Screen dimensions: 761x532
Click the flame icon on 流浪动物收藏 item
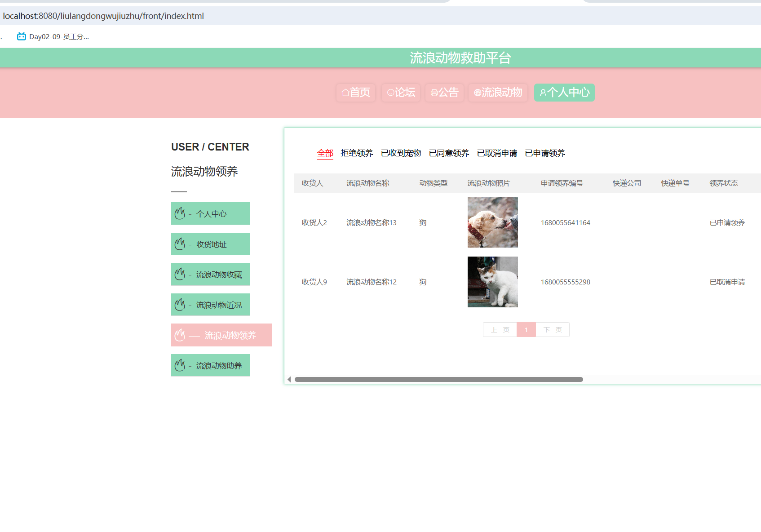[180, 274]
